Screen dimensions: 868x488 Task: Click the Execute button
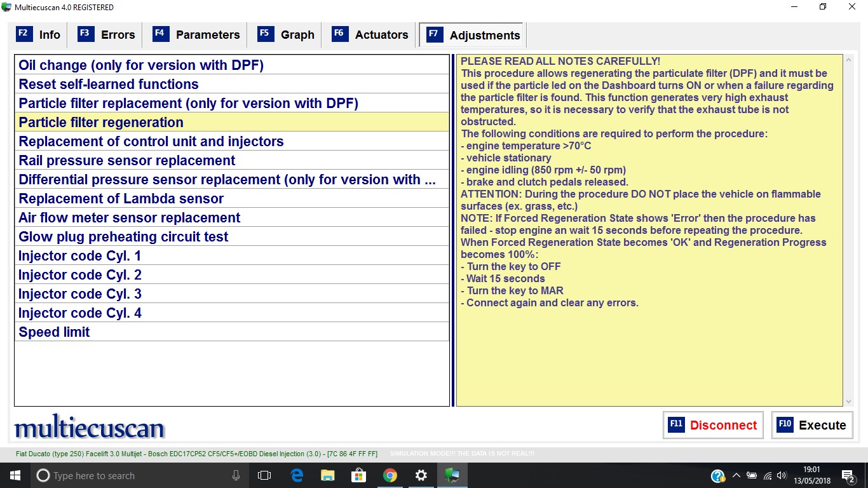812,425
